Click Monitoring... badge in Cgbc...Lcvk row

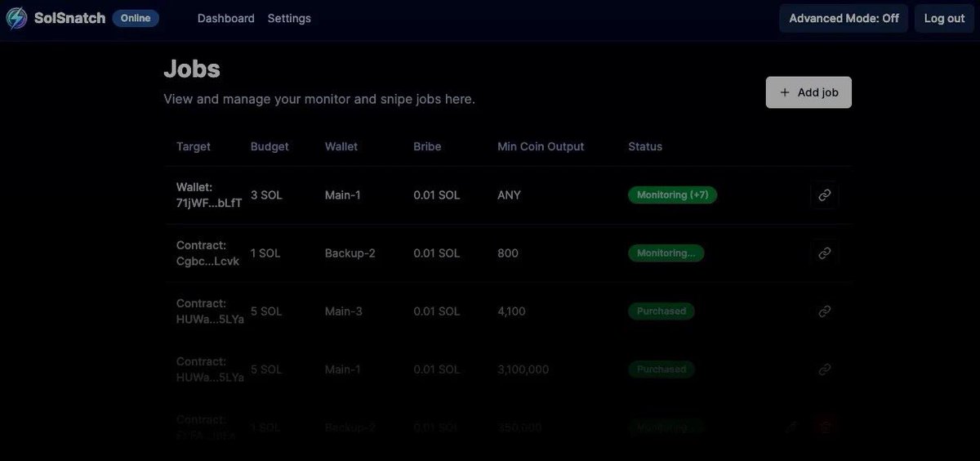coord(666,253)
